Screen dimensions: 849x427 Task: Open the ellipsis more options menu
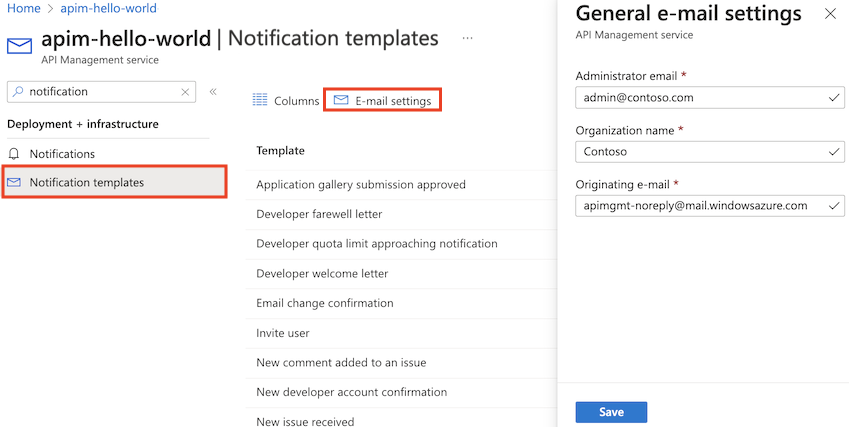pos(467,38)
